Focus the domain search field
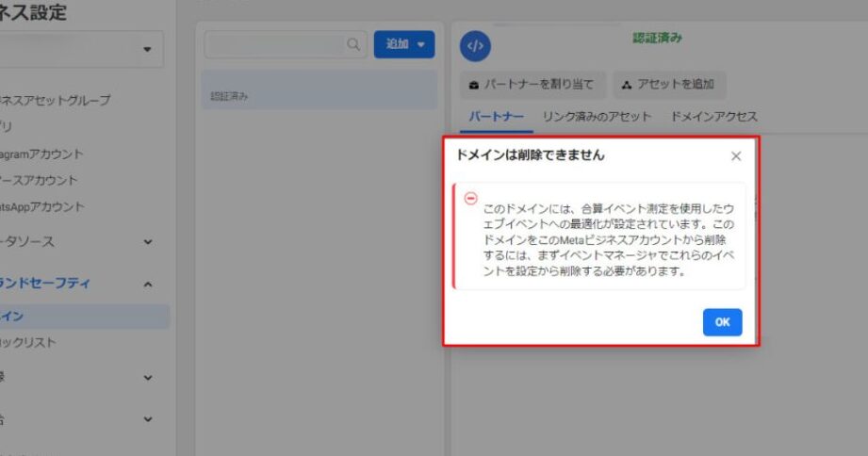868x456 pixels. (x=286, y=44)
